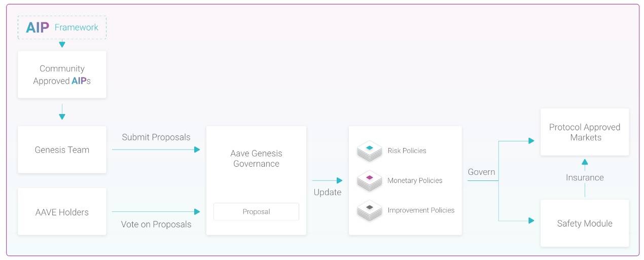Click the Update arrow label

[x=328, y=192]
